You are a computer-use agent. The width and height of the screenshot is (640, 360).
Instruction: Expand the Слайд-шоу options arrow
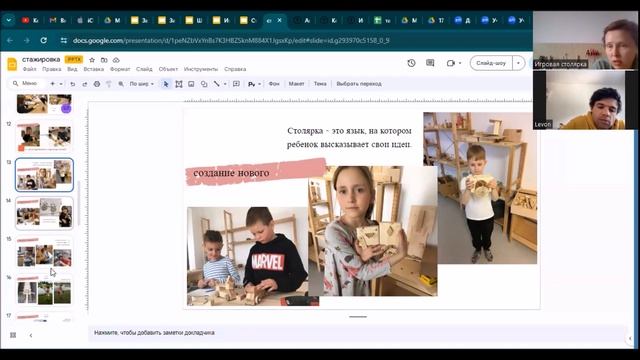click(x=518, y=63)
